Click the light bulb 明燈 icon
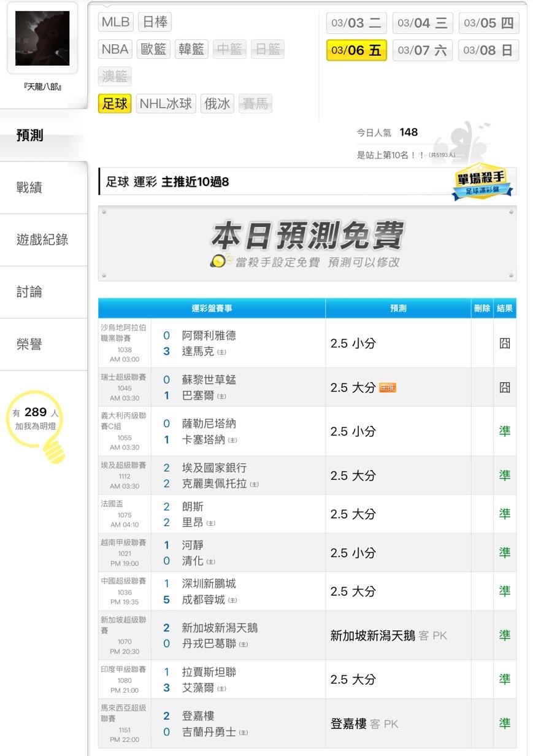This screenshot has width=533, height=756. pyautogui.click(x=37, y=426)
